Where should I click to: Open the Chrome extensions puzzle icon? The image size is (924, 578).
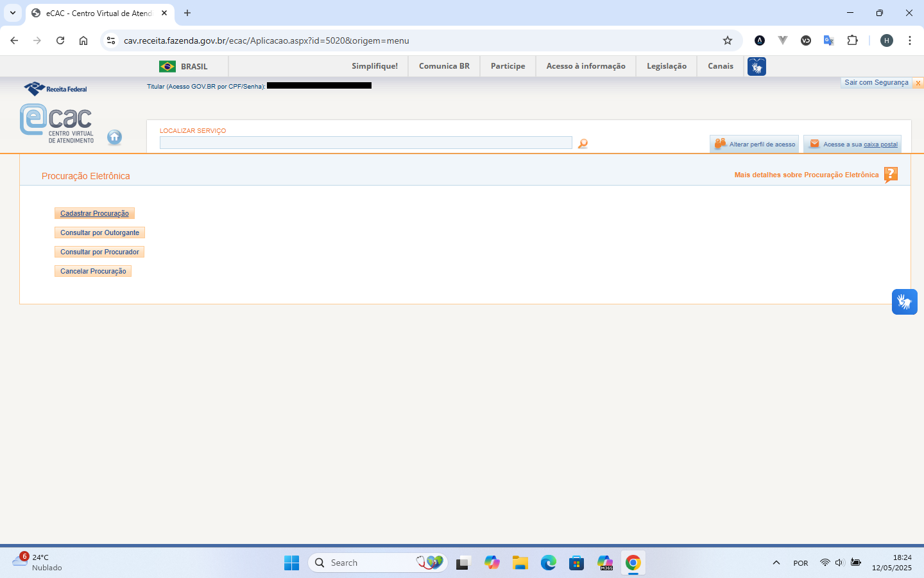[852, 40]
